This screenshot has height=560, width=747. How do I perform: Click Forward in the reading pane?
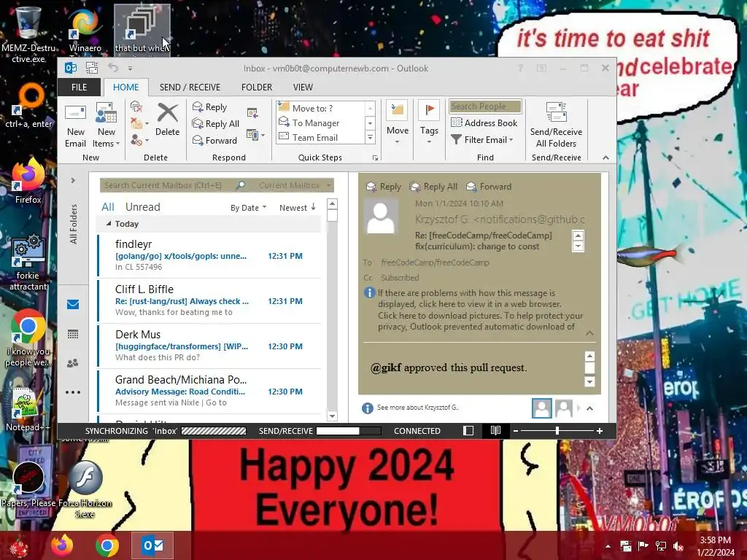(x=488, y=187)
